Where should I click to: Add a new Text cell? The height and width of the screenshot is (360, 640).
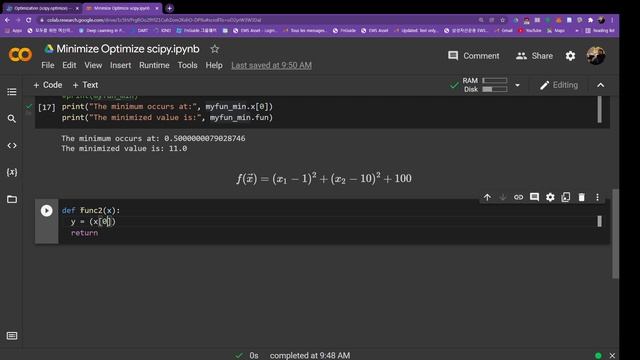85,85
